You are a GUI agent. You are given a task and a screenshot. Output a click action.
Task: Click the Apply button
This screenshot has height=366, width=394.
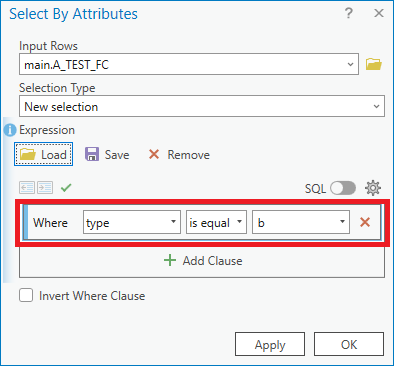click(x=270, y=344)
